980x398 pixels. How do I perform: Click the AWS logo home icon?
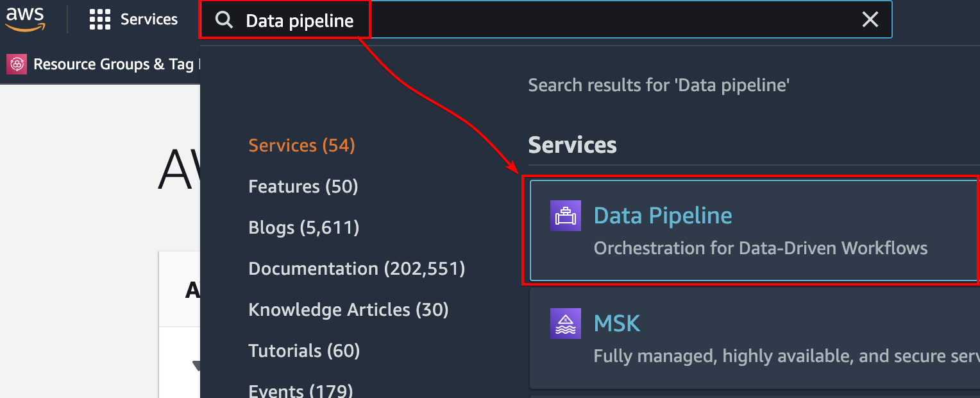pos(25,19)
